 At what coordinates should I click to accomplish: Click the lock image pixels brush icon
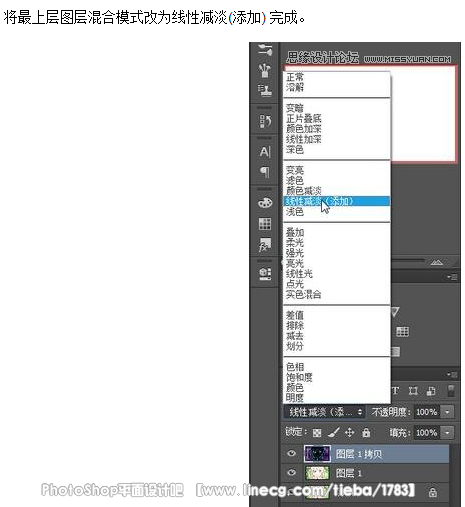(334, 432)
